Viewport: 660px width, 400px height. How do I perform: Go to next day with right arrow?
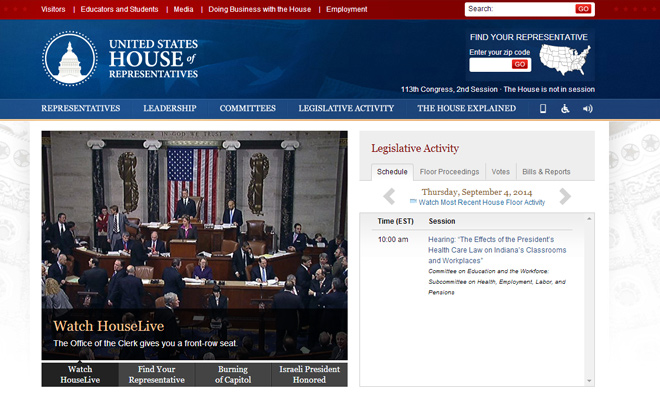click(565, 196)
